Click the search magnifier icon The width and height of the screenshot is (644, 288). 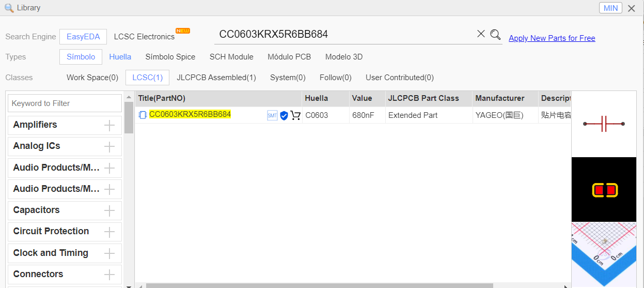(x=495, y=34)
